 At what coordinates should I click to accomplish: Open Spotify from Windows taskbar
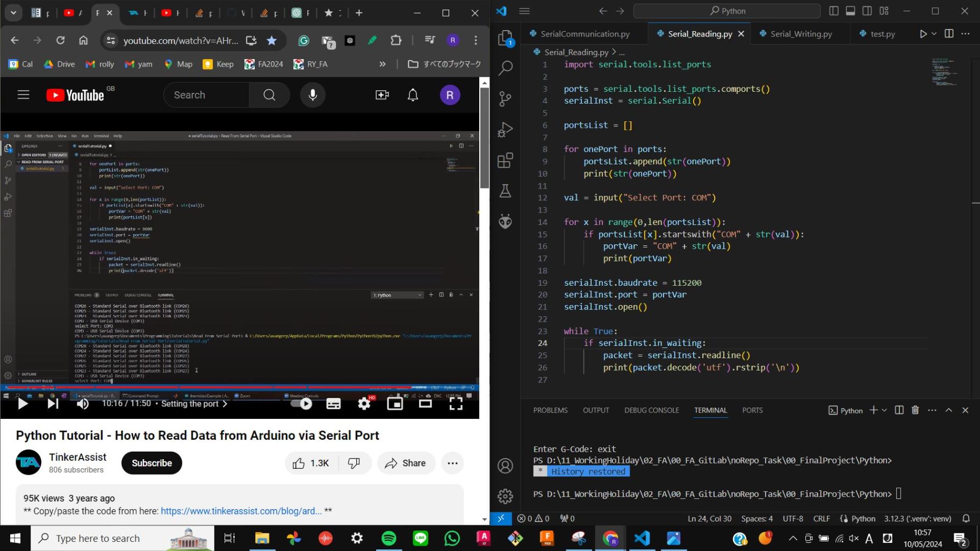[389, 538]
